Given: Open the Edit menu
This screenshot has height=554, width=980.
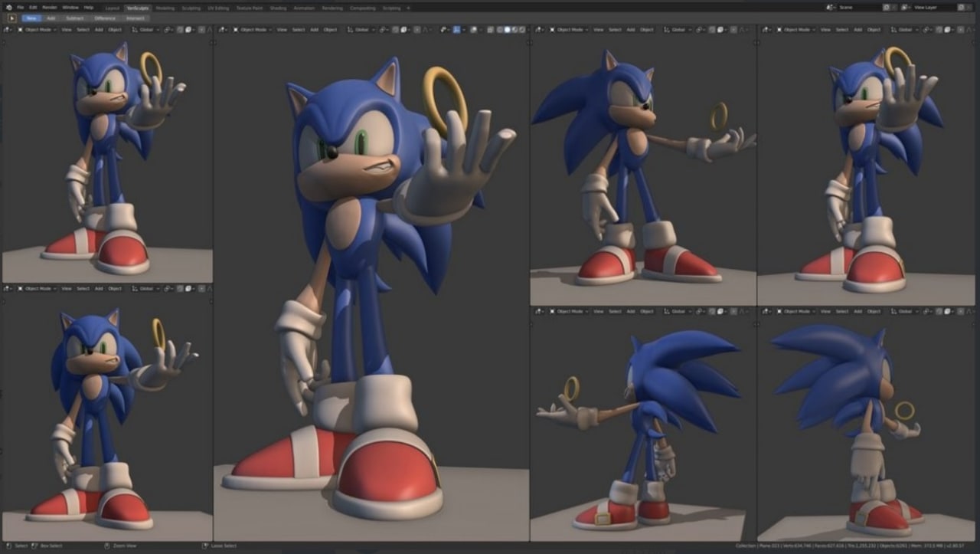Looking at the screenshot, I should coord(33,7).
